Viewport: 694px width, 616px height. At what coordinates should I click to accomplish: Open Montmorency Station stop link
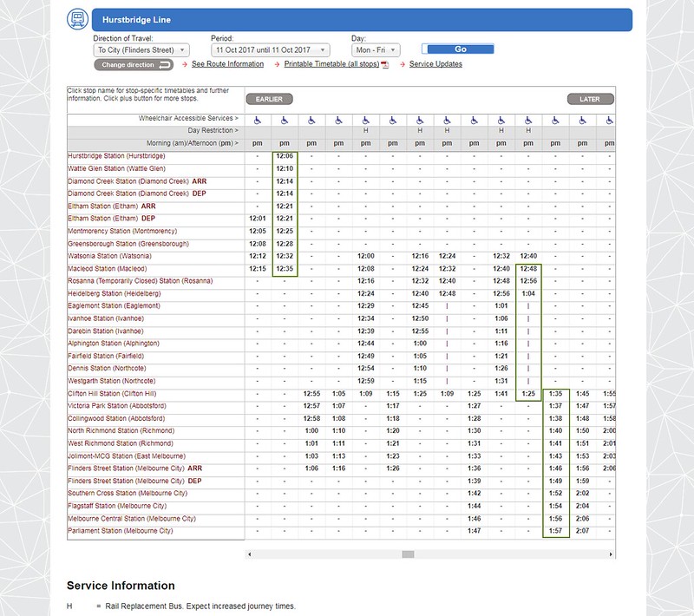[x=122, y=231]
